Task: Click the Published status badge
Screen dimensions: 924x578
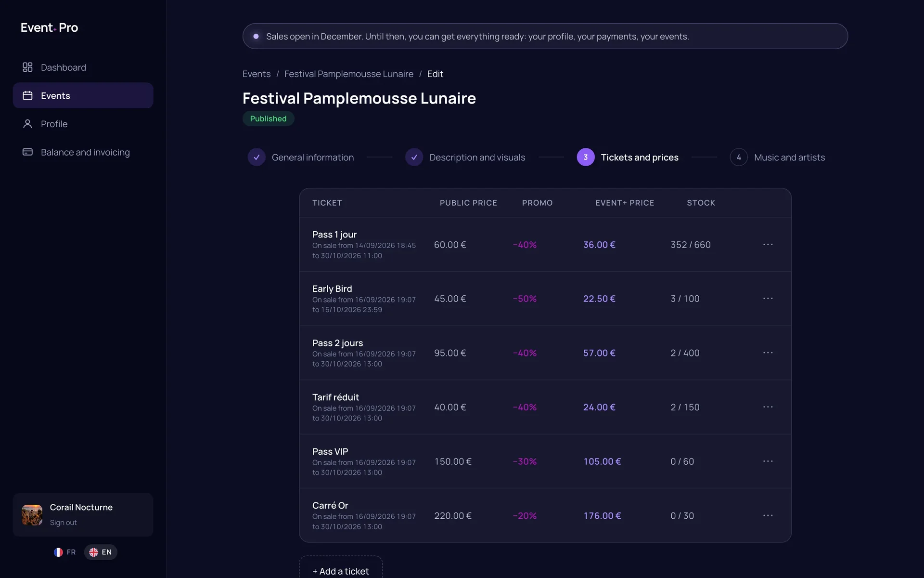Action: 268,118
